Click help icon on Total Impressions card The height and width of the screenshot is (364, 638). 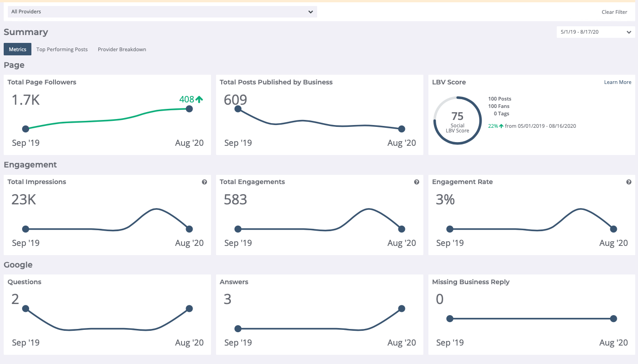pyautogui.click(x=205, y=182)
